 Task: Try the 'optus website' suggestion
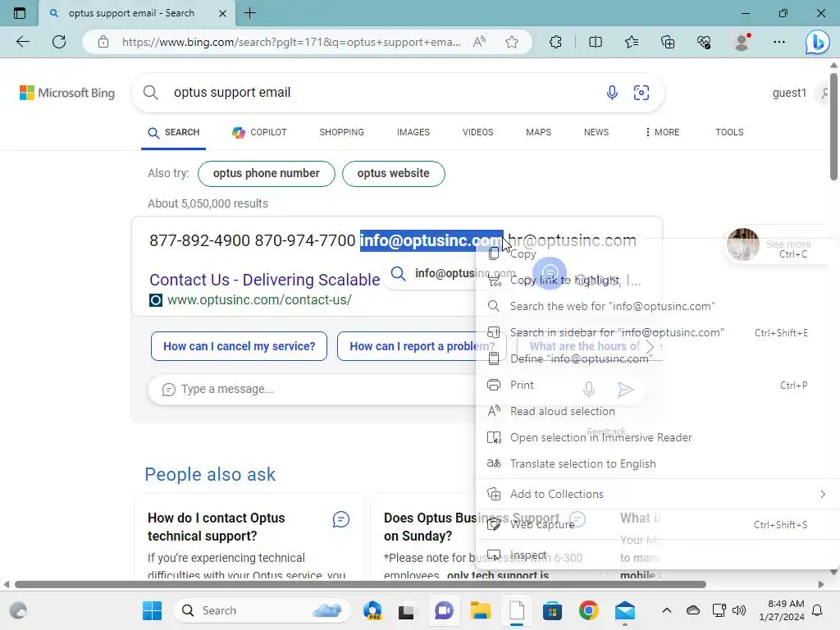[393, 174]
